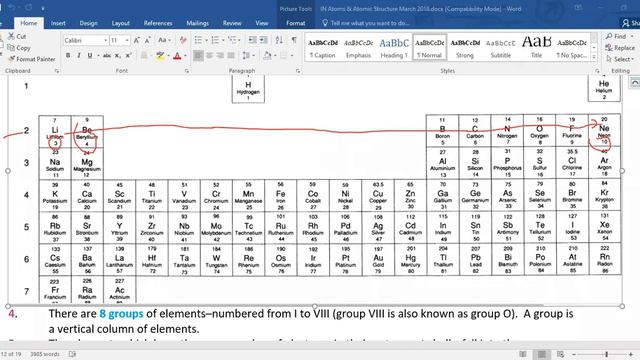Open the Insert tab
640x360 pixels.
pyautogui.click(x=58, y=23)
